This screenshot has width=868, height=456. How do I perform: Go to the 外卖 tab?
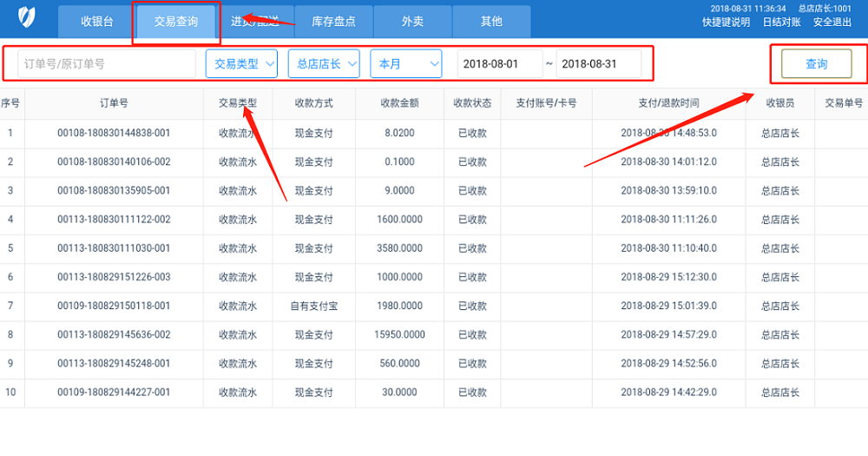(412, 22)
